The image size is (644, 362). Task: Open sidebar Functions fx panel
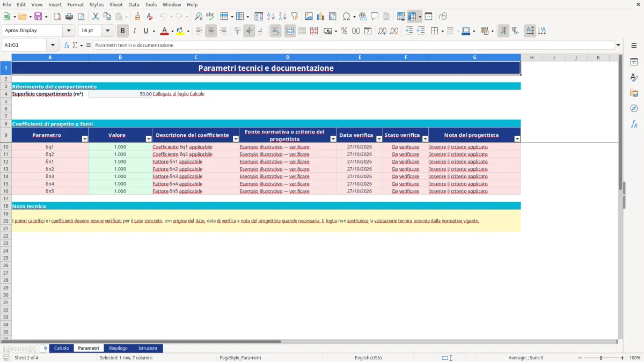634,124
